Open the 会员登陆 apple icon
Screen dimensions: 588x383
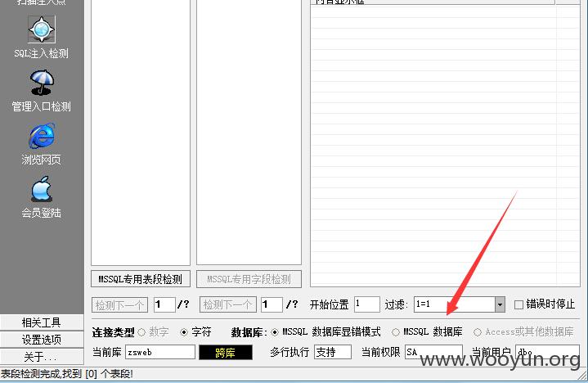point(42,189)
